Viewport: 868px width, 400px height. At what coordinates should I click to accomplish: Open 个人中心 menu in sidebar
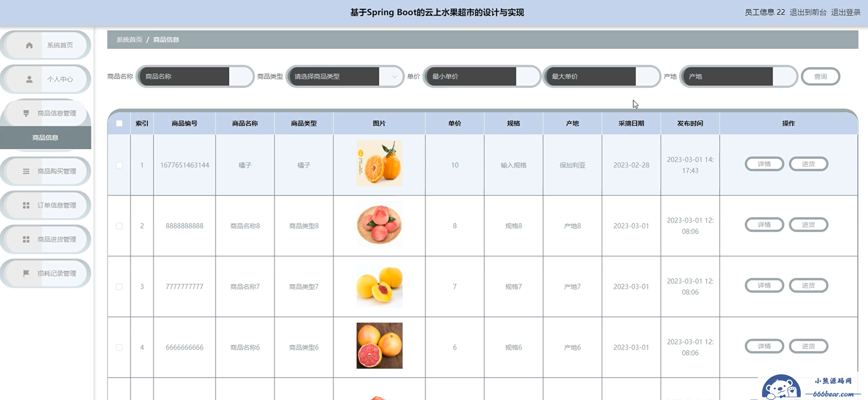46,79
